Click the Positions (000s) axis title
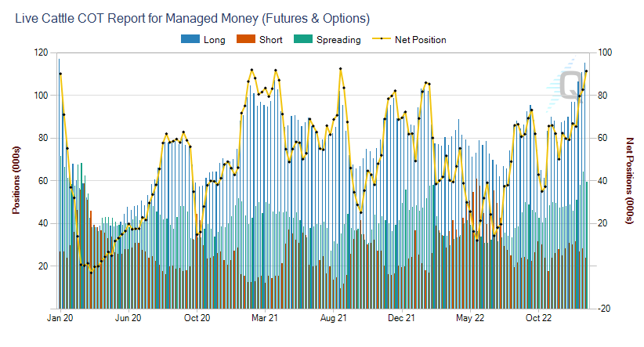 coord(16,180)
